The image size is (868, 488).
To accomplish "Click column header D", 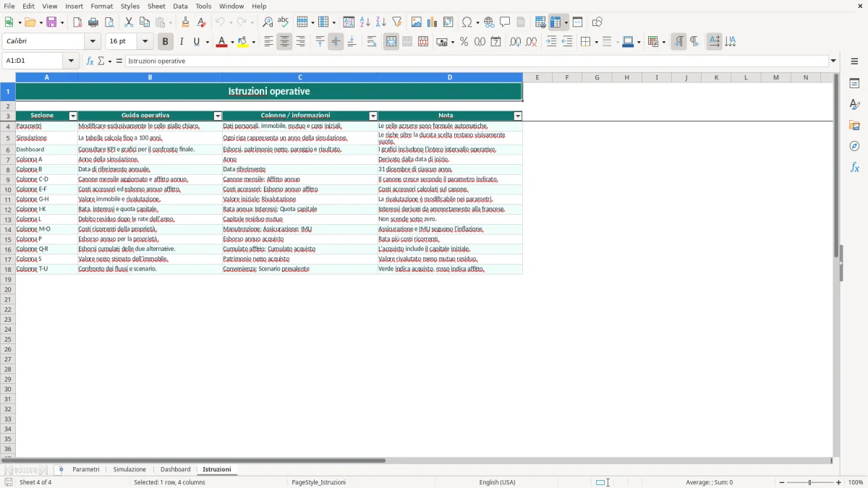I will pos(450,77).
